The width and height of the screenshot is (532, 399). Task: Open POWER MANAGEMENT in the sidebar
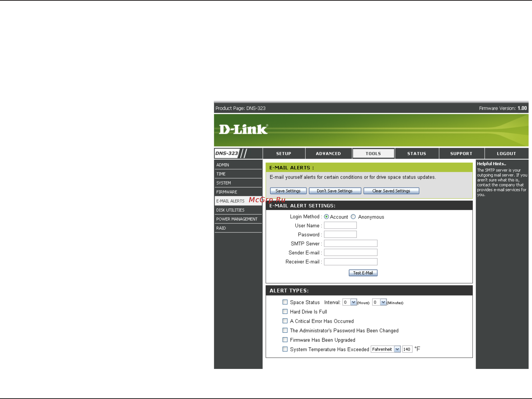coord(238,219)
